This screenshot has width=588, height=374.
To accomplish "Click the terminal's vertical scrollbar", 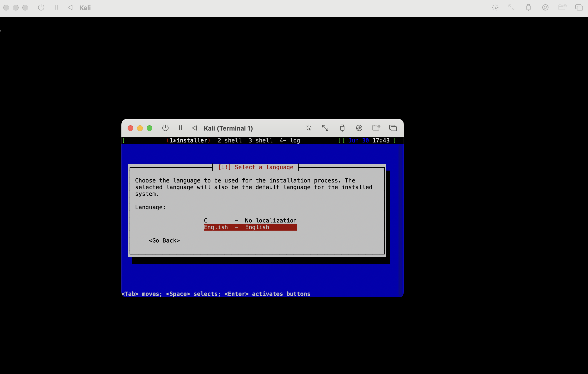I will click(400, 220).
